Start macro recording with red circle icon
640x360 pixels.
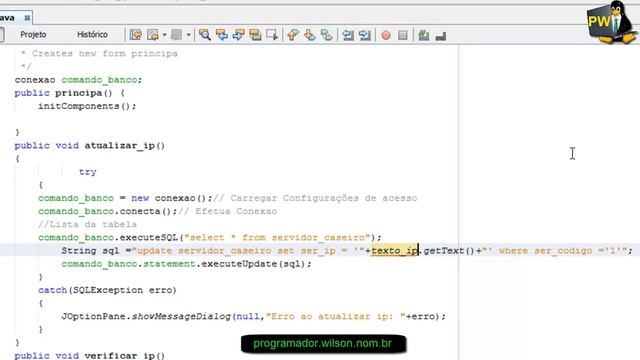[386, 35]
